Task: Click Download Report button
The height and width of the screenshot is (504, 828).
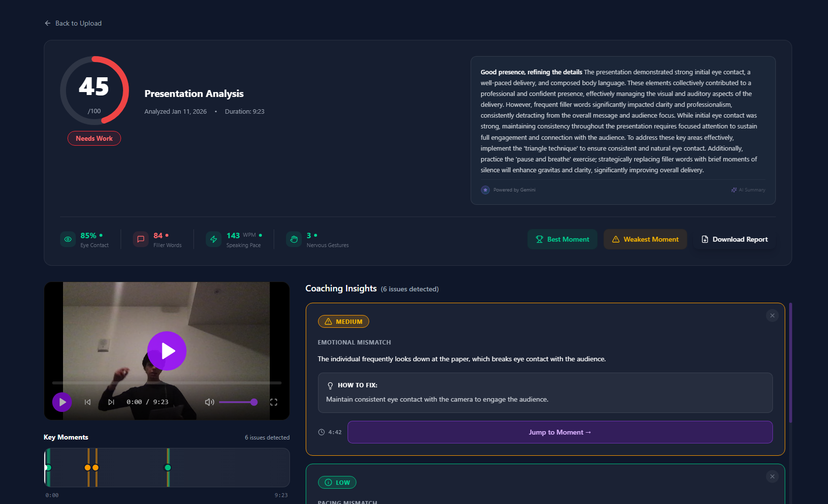Action: (734, 239)
